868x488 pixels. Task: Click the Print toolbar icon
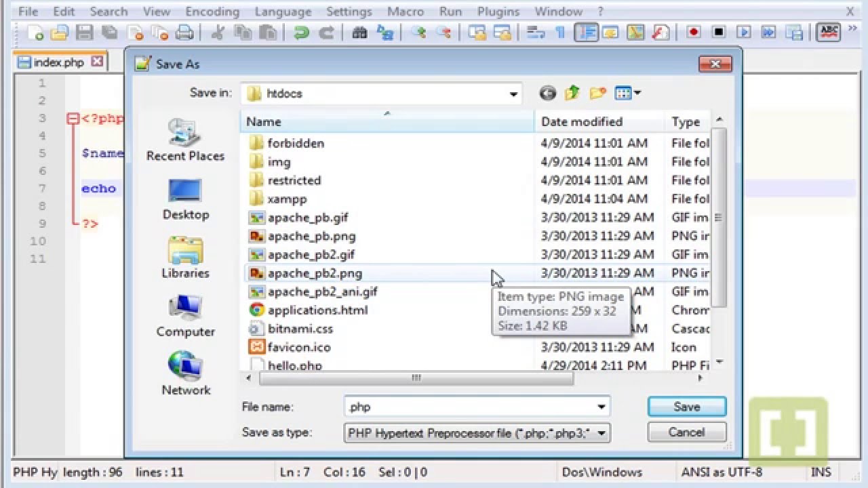click(x=184, y=32)
